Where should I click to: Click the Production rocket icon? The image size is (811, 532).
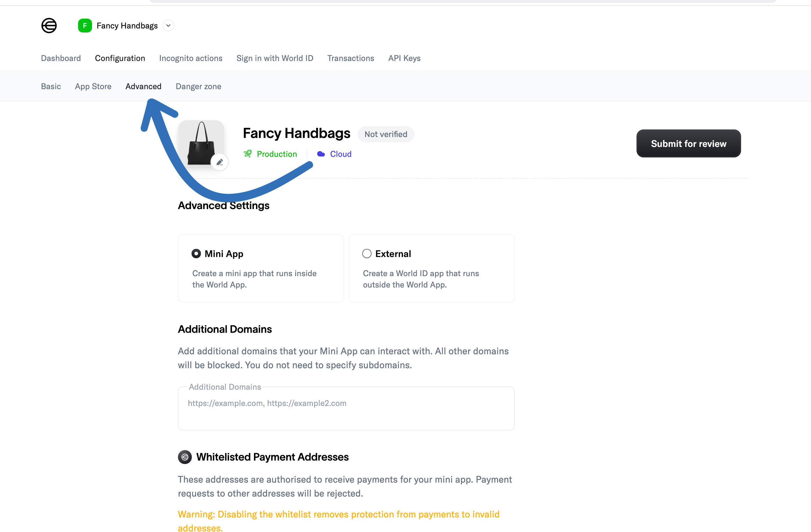[x=248, y=154]
